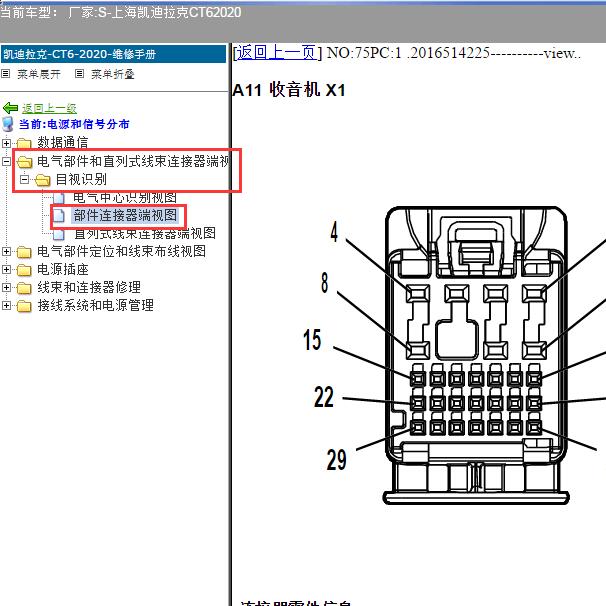
Task: Click pin label 29 on connector diagram
Action: coord(336,460)
